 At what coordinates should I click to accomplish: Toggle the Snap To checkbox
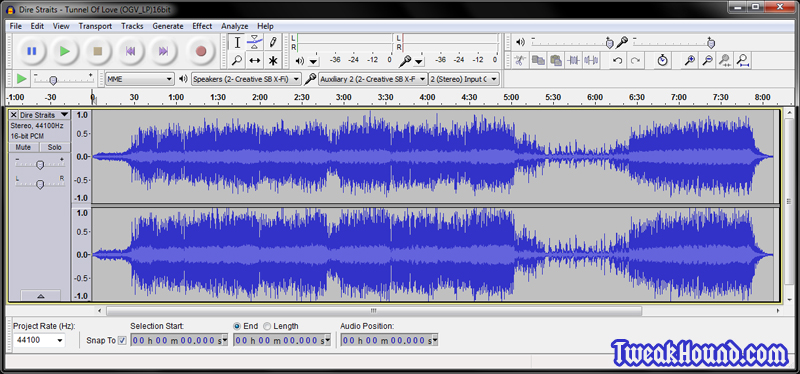tap(122, 340)
